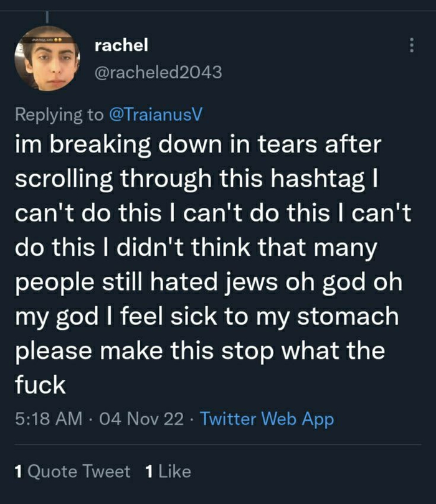Viewport: 436px width, 504px height.
Task: Click the 5:18 AM timestamp
Action: coord(47,419)
